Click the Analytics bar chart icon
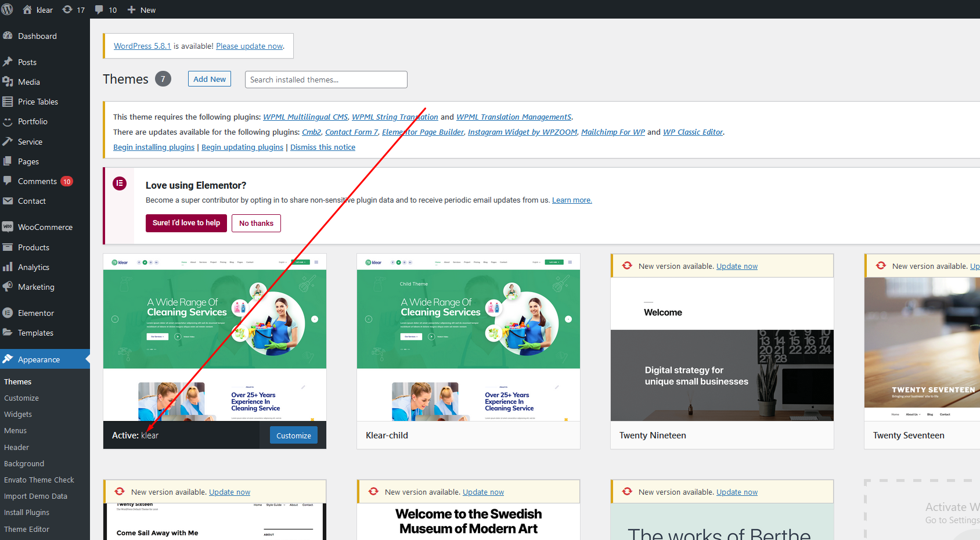The image size is (980, 540). (x=8, y=267)
